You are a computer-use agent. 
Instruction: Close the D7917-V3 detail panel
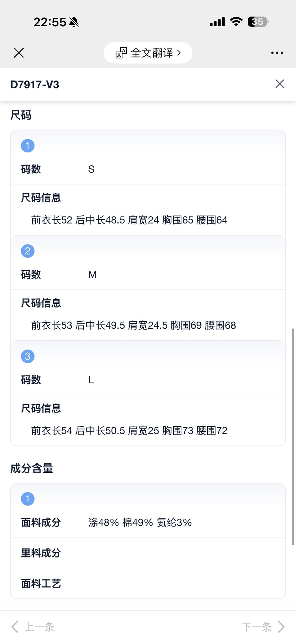point(280,84)
